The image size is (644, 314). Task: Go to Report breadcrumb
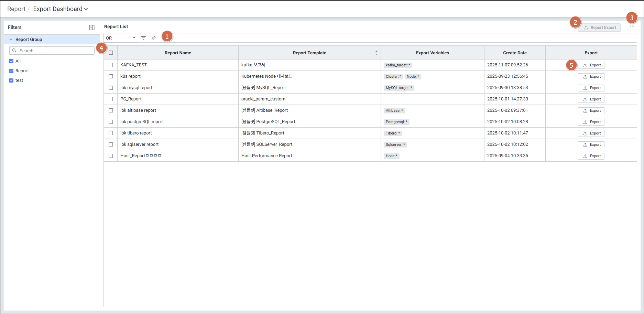[16, 9]
